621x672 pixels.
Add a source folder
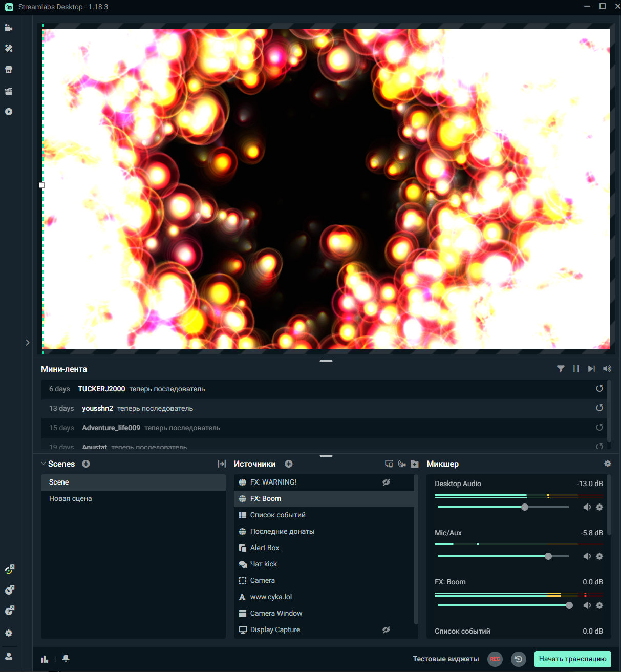tap(415, 464)
